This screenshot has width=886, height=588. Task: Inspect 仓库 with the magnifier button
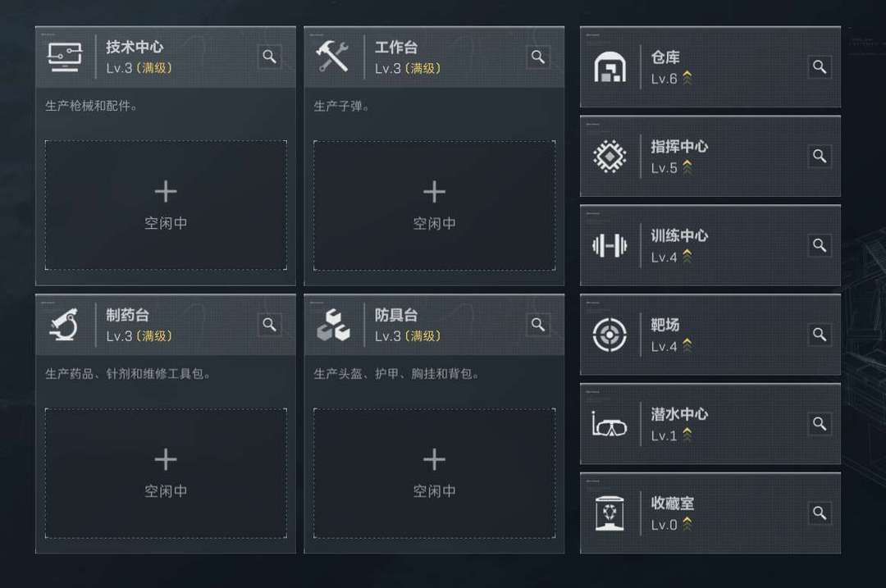pos(819,67)
